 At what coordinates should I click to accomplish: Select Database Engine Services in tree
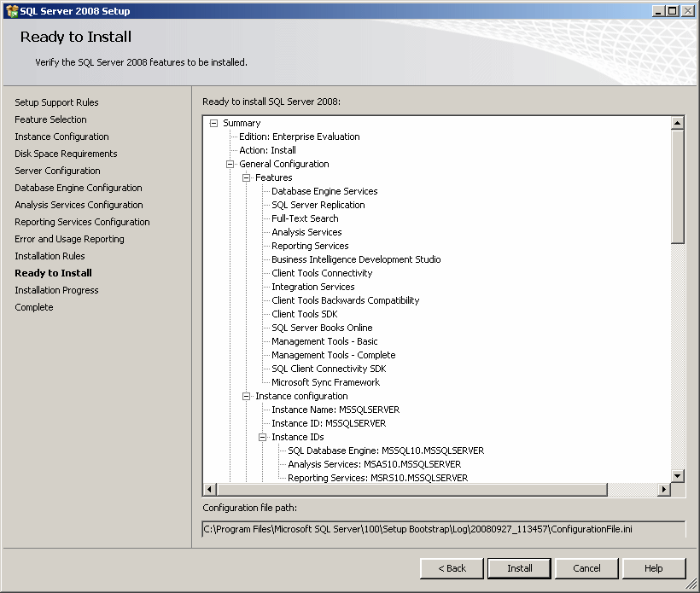point(324,191)
